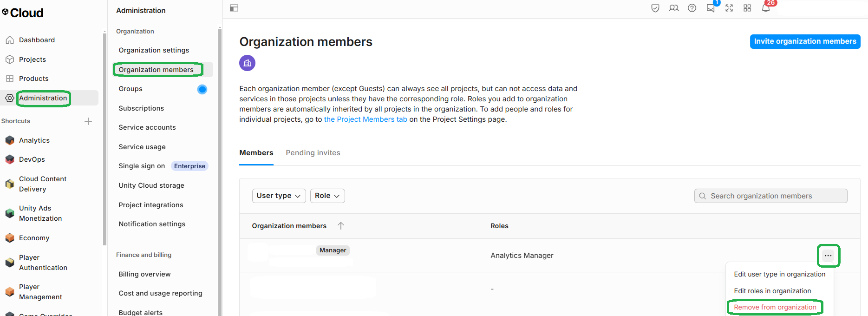Click the blue dot beside Groups
The height and width of the screenshot is (316, 868).
pyautogui.click(x=202, y=89)
